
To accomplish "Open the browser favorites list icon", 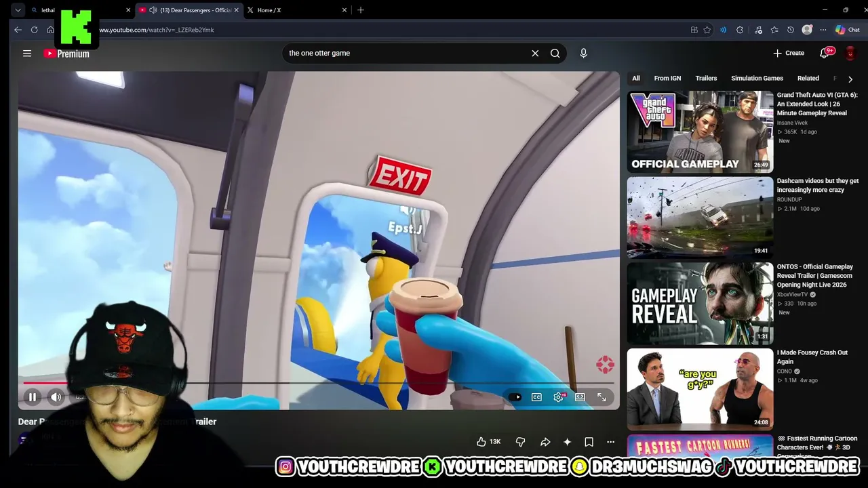I will 774,30.
